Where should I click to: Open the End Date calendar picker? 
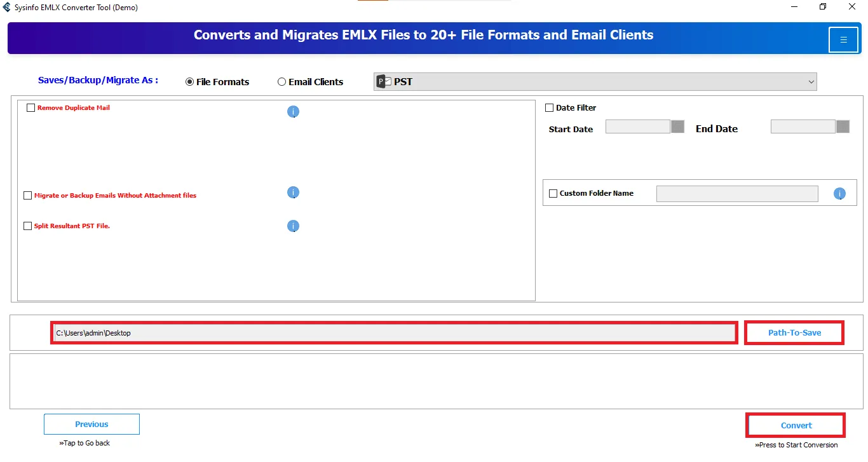[x=843, y=126]
